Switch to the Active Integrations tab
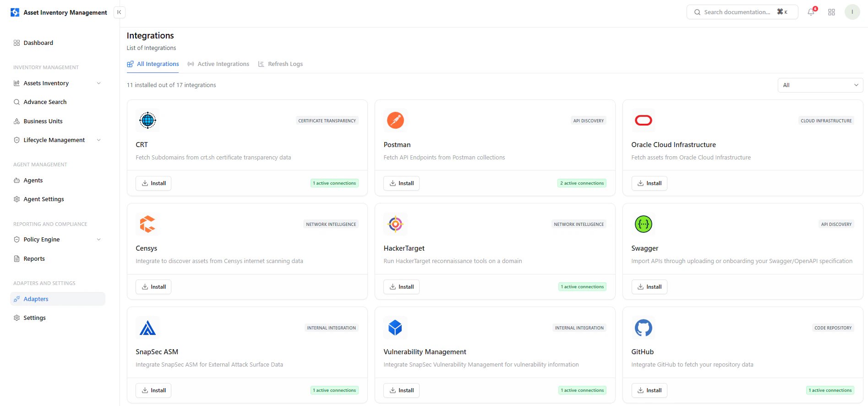This screenshot has height=406, width=868. point(218,64)
